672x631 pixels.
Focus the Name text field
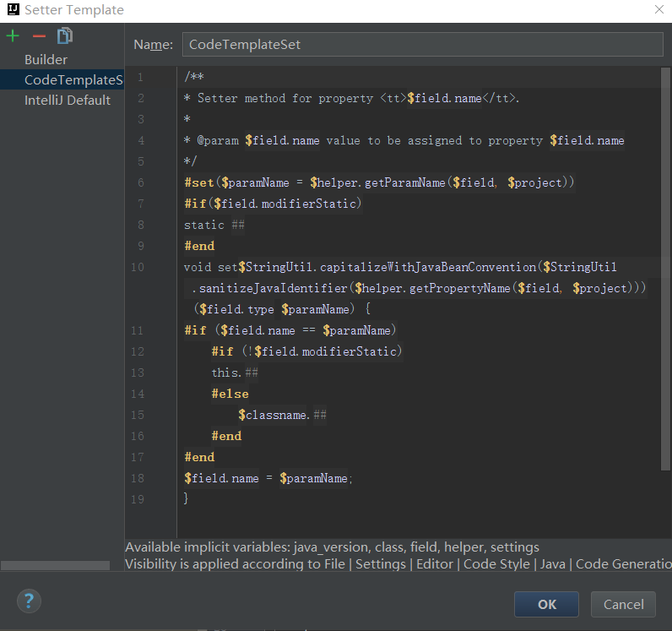[422, 44]
